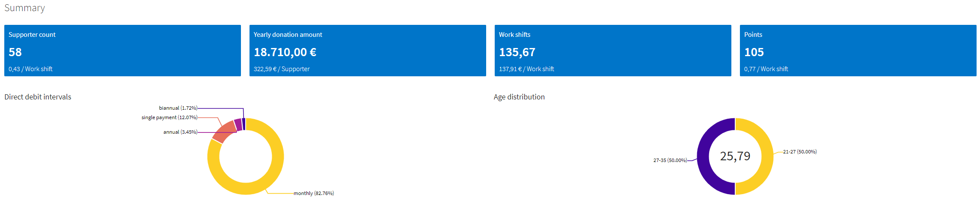Click the single payment (12.07%) label
Screen dimensions: 980x201
[x=169, y=117]
